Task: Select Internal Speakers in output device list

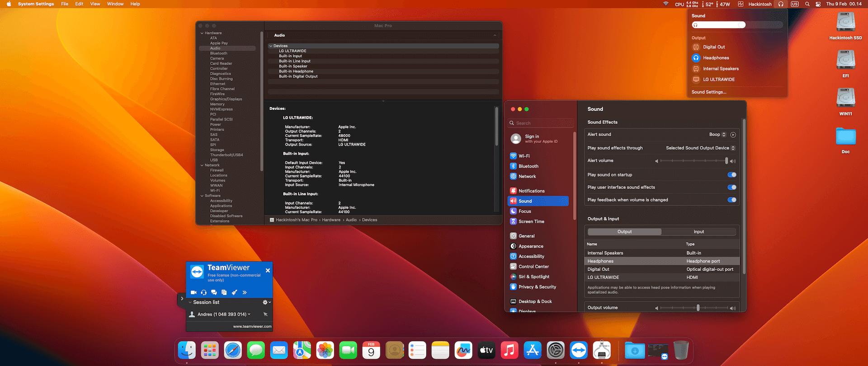Action: point(662,253)
